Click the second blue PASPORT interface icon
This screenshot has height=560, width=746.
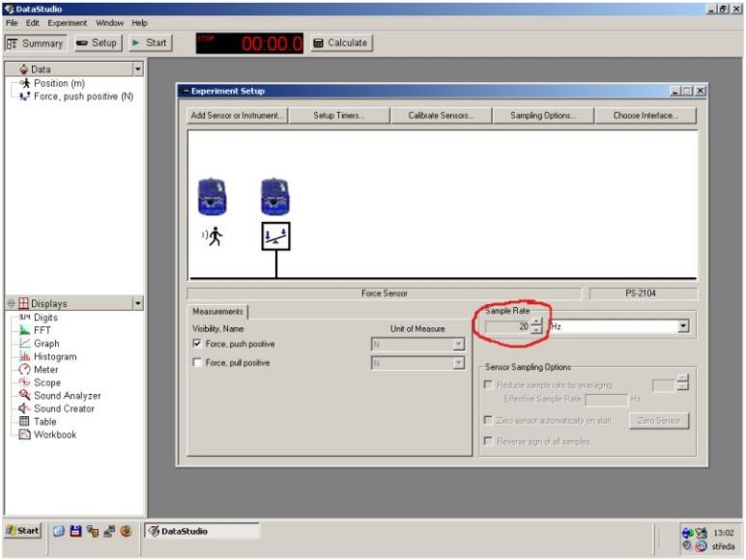275,196
